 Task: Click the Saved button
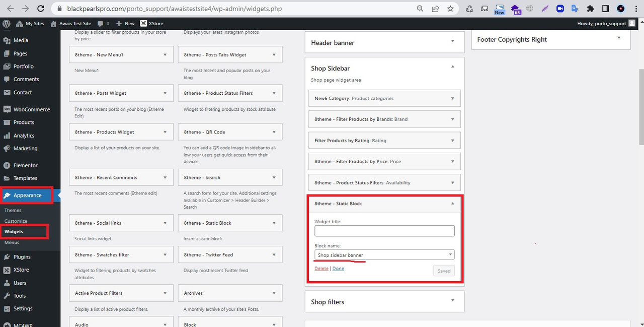(x=444, y=271)
